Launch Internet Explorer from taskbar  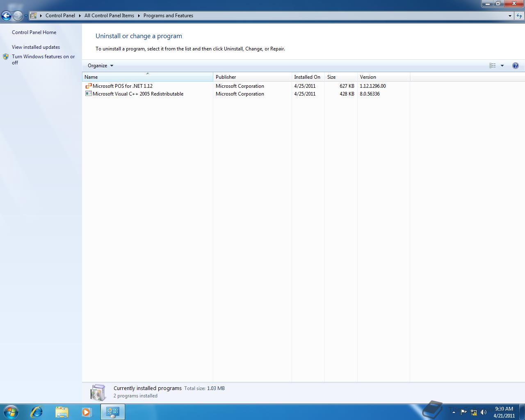click(37, 412)
